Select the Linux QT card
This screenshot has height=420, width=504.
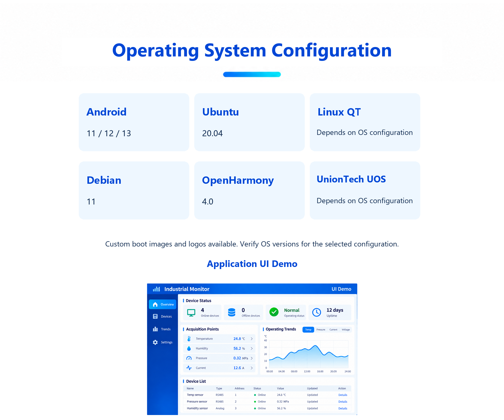click(x=365, y=122)
